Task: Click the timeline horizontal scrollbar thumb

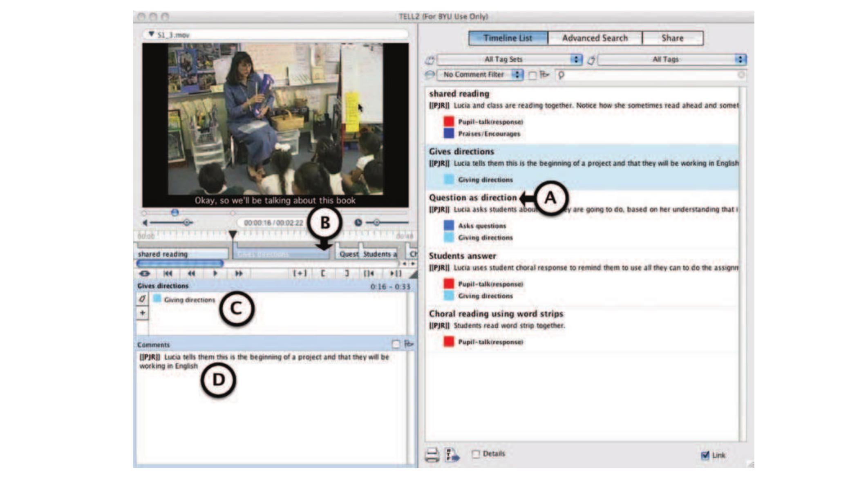Action: [x=180, y=264]
